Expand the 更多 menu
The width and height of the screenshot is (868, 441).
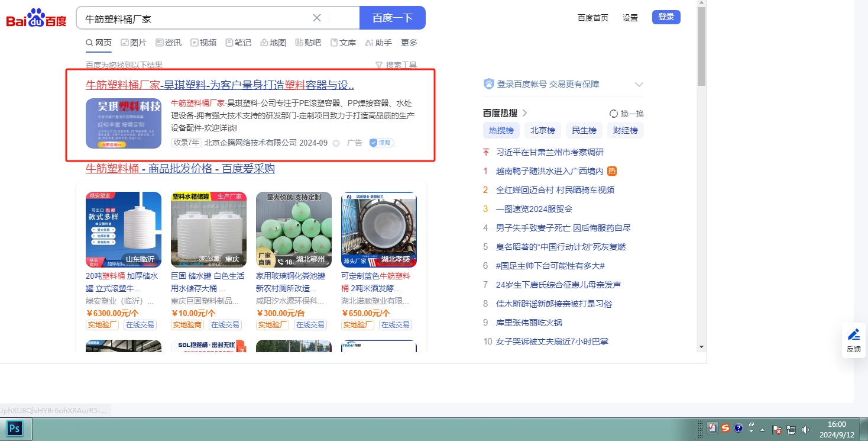(409, 43)
